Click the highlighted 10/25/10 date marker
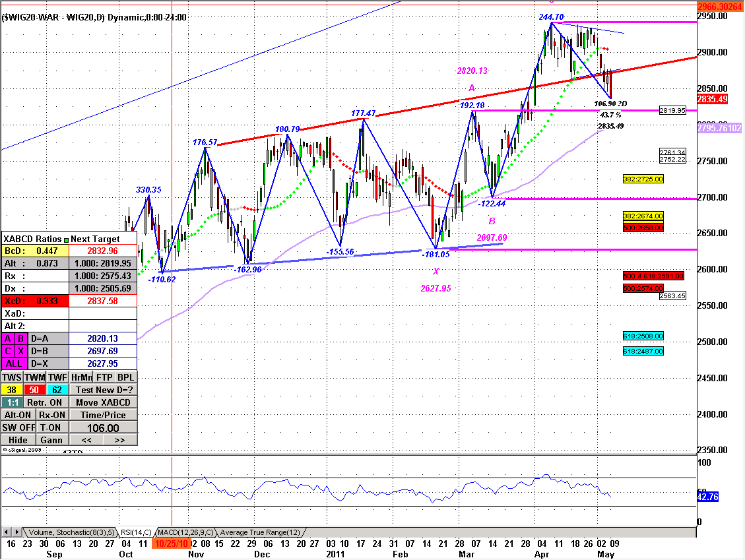This screenshot has height=560, width=745. pos(172,544)
